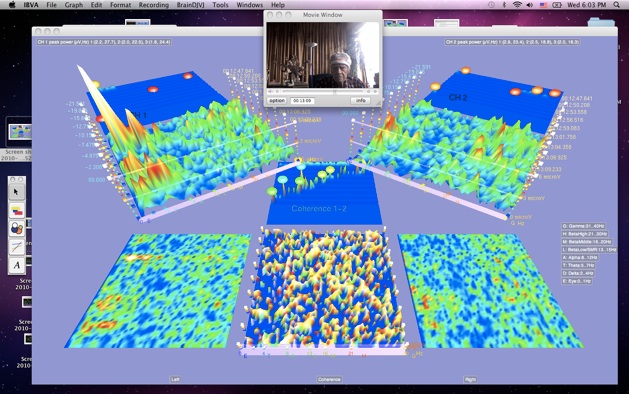Click the volume speaker icon
The height and width of the screenshot is (394, 629).
click(530, 5)
